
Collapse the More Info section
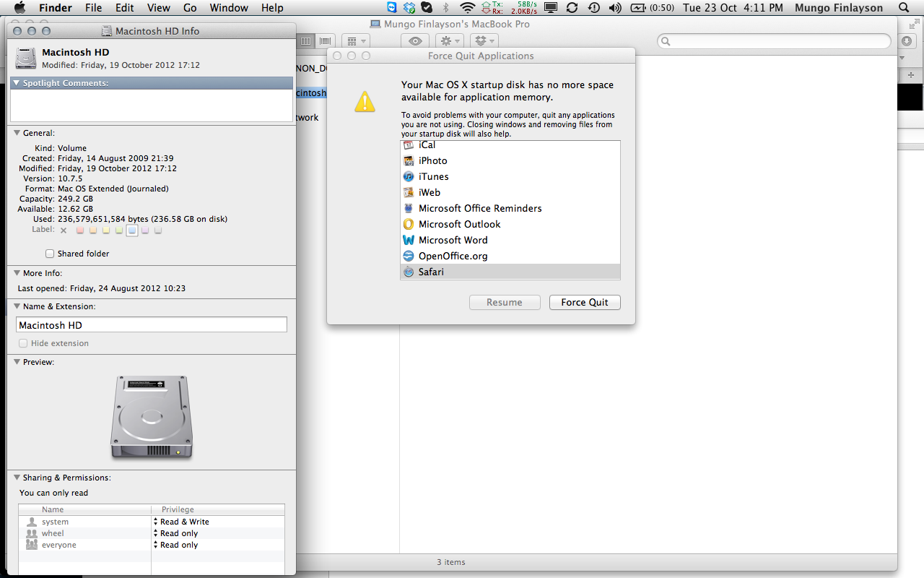click(x=17, y=273)
